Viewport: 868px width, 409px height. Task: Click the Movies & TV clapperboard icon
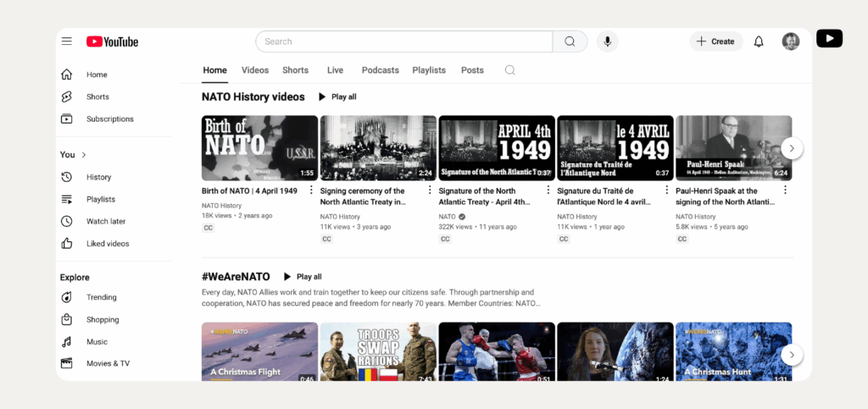coord(66,363)
